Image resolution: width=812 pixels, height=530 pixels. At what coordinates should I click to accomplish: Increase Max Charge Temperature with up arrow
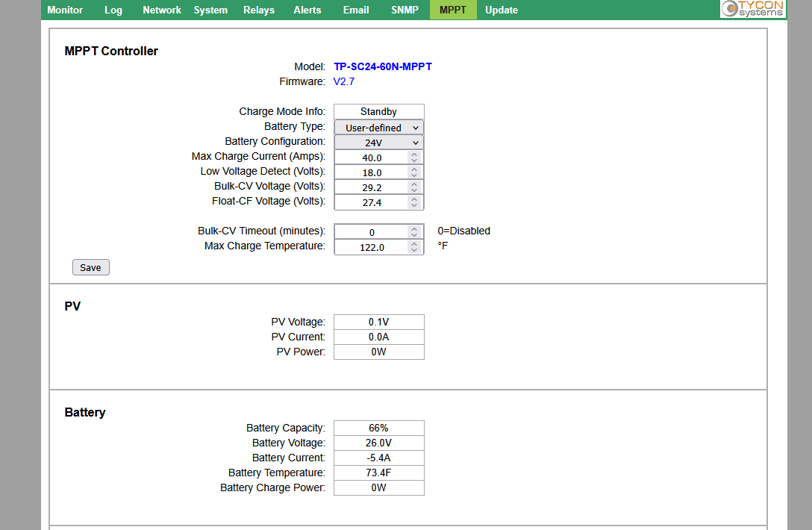tap(414, 244)
